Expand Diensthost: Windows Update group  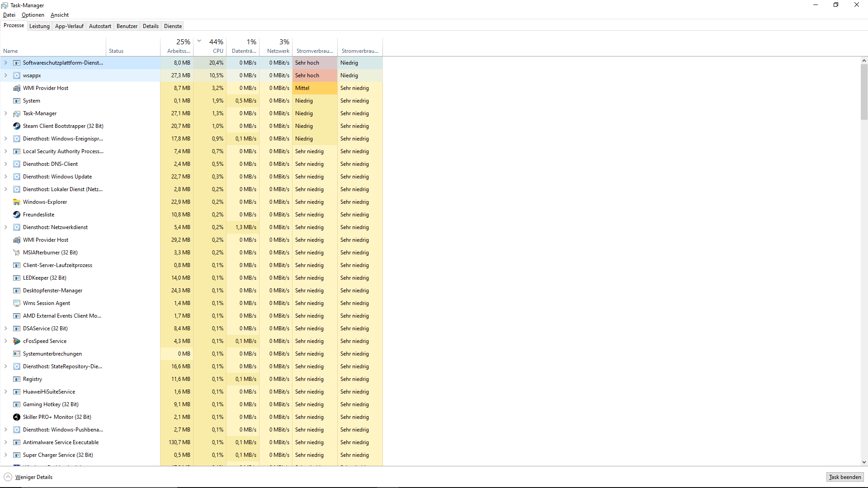[x=6, y=177]
